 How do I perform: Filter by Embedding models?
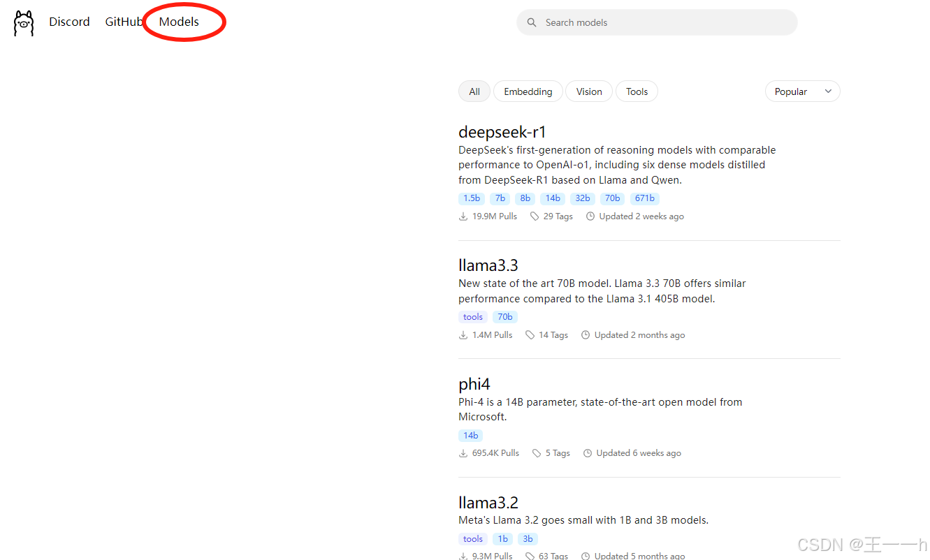pyautogui.click(x=528, y=91)
